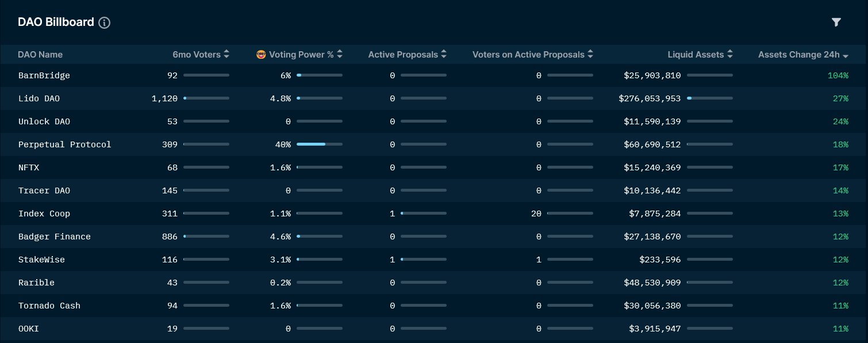Click BarnBridge's 6% voting power bar
This screenshot has height=343, width=868.
tap(320, 75)
